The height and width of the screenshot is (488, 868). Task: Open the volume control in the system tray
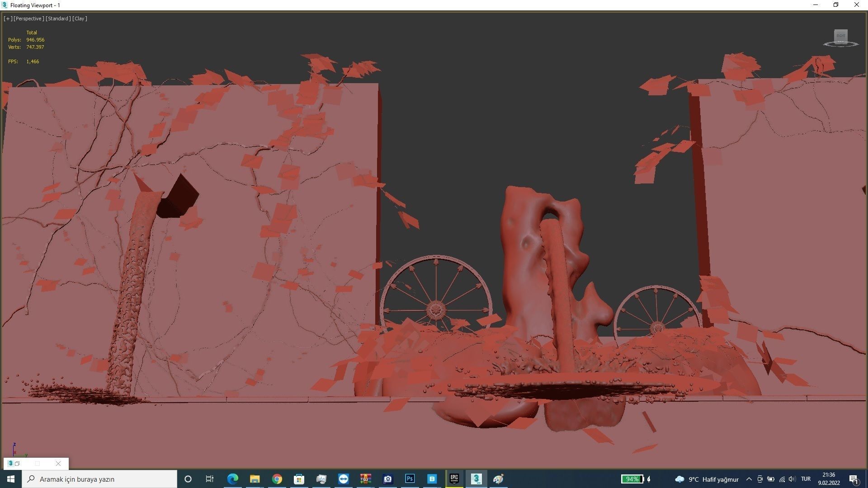click(792, 479)
